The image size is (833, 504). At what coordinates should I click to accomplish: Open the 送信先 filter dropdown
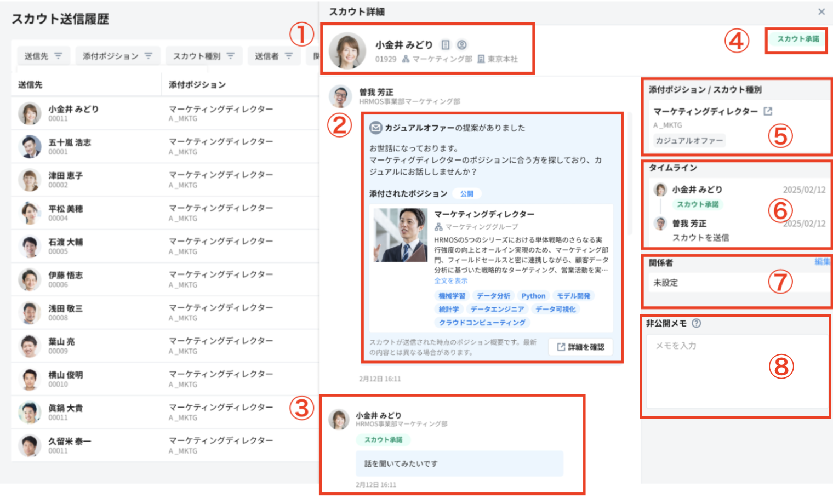(x=43, y=56)
